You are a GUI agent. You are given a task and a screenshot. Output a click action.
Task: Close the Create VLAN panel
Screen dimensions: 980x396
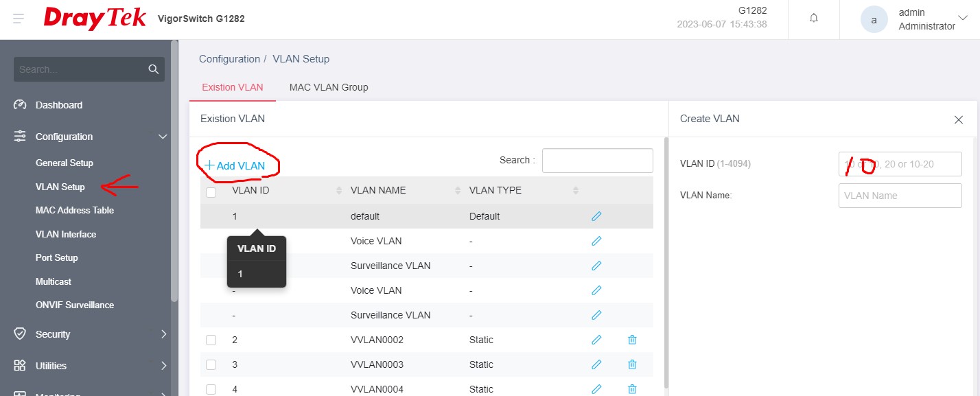(x=959, y=119)
